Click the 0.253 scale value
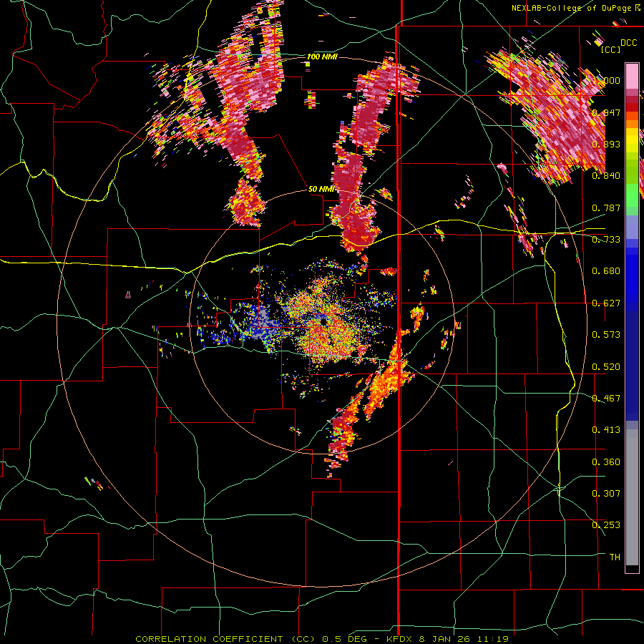Viewport: 644px width, 644px height. pos(606,525)
